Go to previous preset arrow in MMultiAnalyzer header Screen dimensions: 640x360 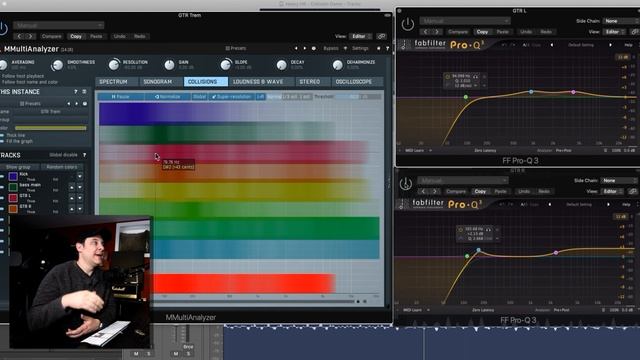(296, 48)
